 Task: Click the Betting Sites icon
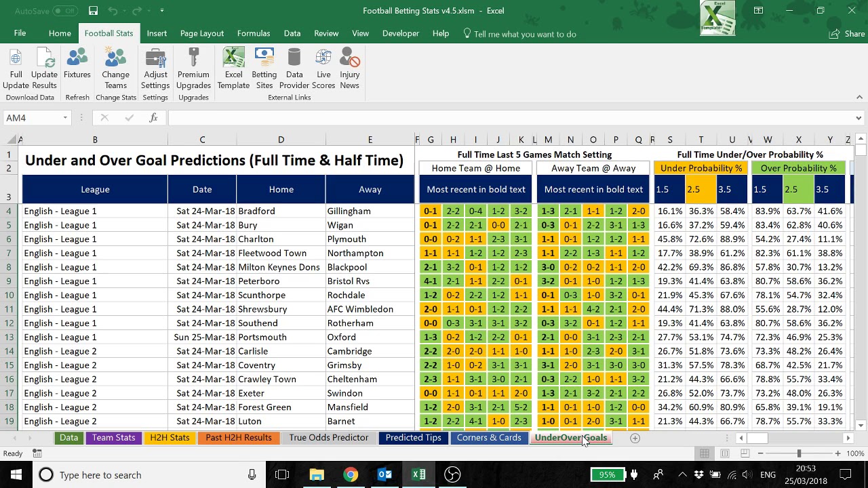(x=264, y=69)
